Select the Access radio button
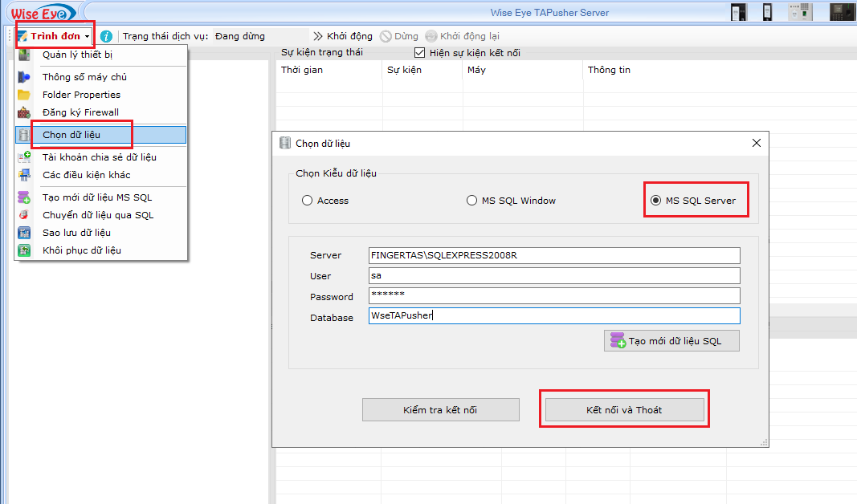This screenshot has width=857, height=504. pos(307,201)
